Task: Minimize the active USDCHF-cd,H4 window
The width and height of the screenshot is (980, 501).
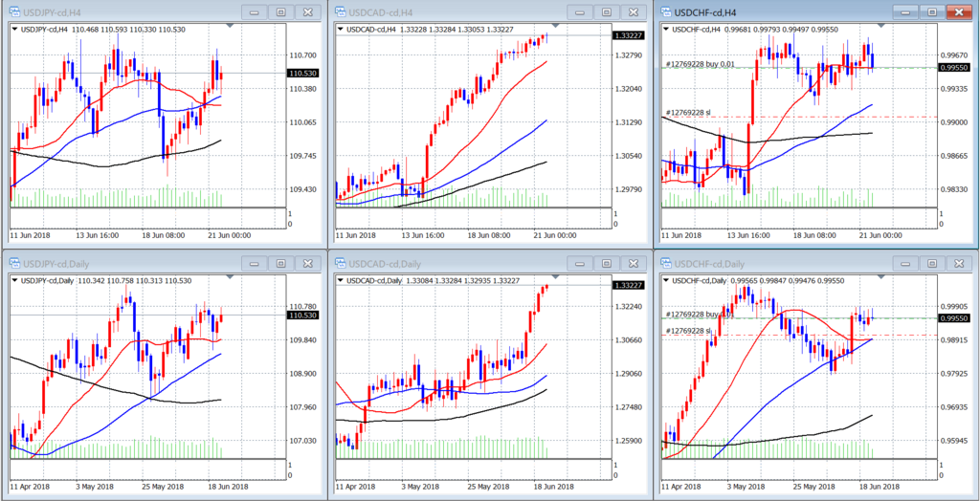Action: pos(906,11)
